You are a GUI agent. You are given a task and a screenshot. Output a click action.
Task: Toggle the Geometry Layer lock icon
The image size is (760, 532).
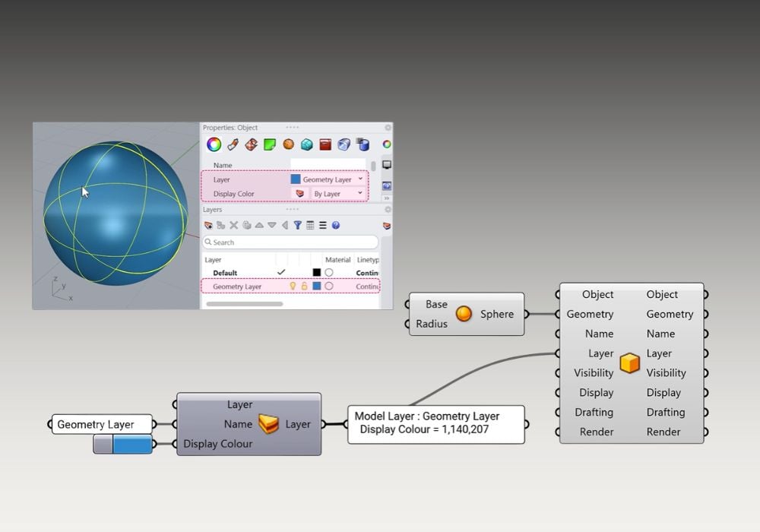pyautogui.click(x=305, y=287)
